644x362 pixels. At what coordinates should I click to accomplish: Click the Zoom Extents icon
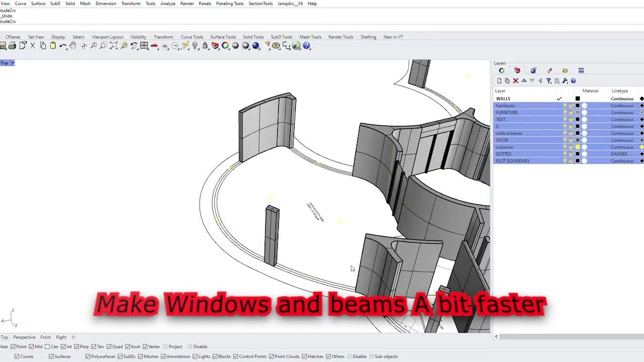coord(114,45)
